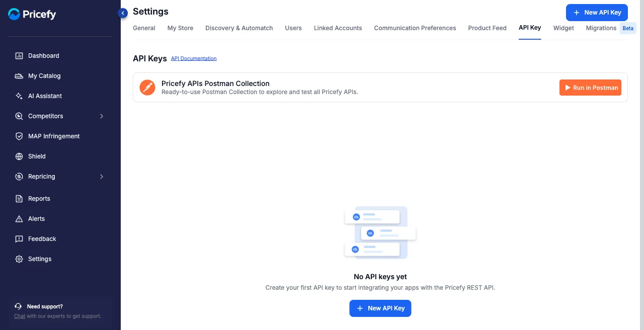The image size is (644, 330).
Task: Select the API Key tab
Action: [530, 28]
